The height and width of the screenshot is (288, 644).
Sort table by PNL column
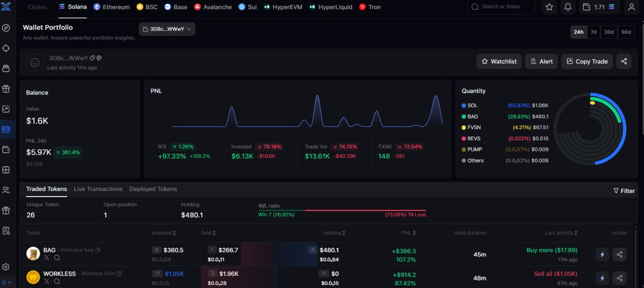point(408,233)
